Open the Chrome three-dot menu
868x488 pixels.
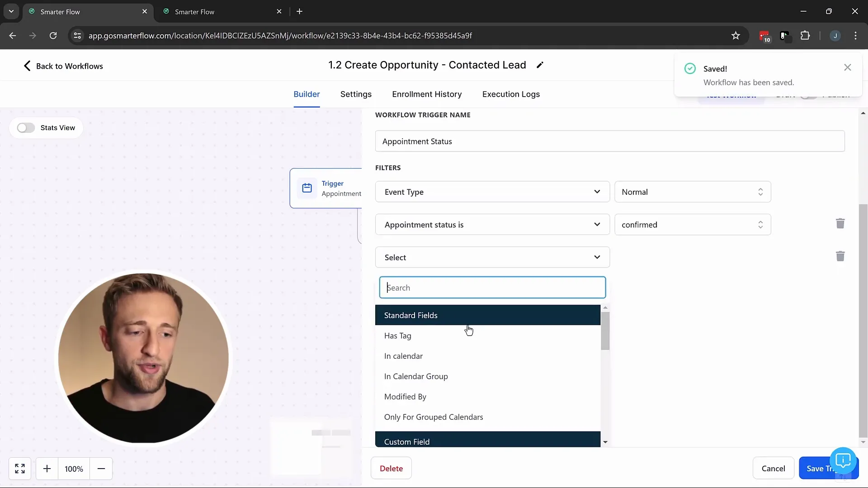point(855,36)
